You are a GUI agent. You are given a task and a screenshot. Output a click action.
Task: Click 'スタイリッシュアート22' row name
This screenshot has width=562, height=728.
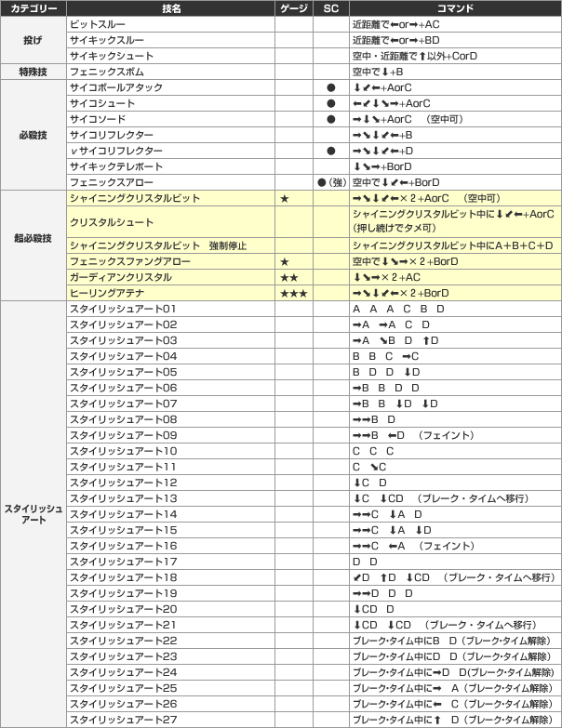[x=123, y=641]
